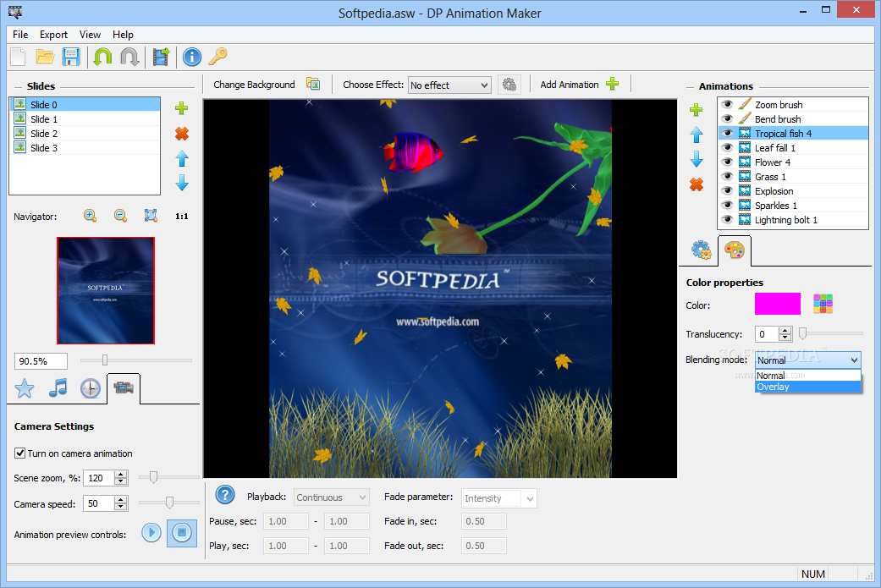Click the Translucency spinner arrows
The height and width of the screenshot is (588, 881).
(785, 333)
